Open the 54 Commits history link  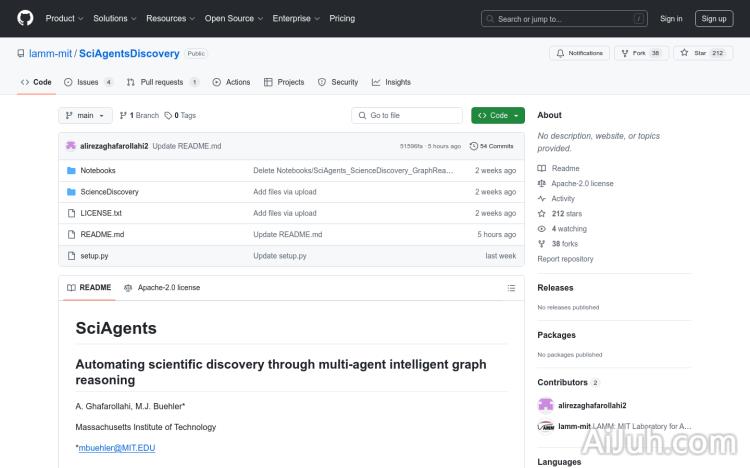pos(492,146)
